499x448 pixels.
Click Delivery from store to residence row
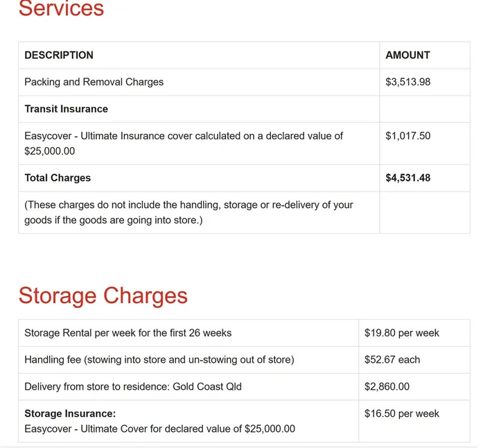coord(132,387)
